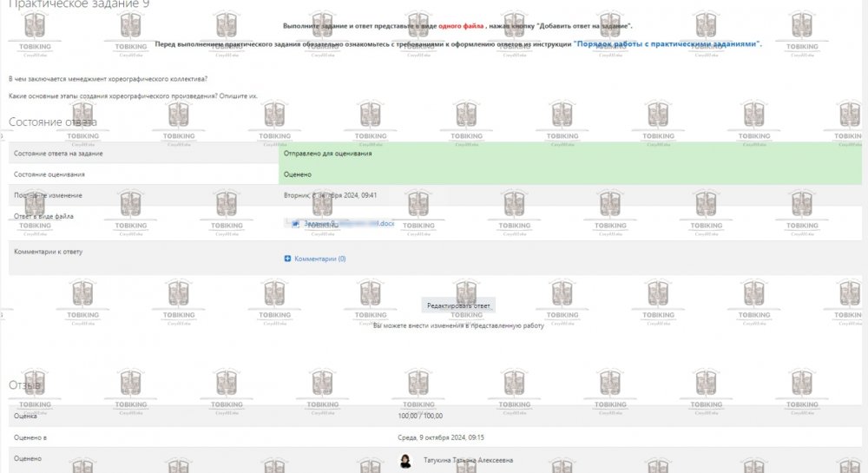Click the red "одного файла" text
Viewport: 868px width, 473px height.
[x=461, y=25]
